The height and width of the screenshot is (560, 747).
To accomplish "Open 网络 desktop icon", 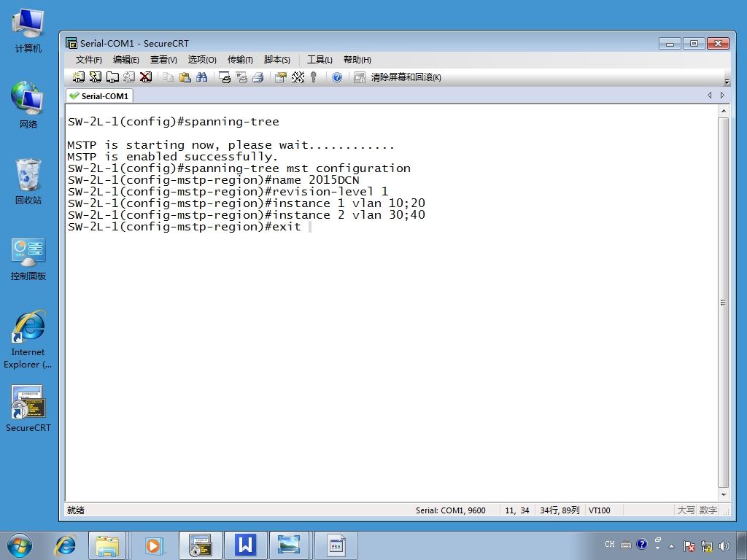I will 28,105.
